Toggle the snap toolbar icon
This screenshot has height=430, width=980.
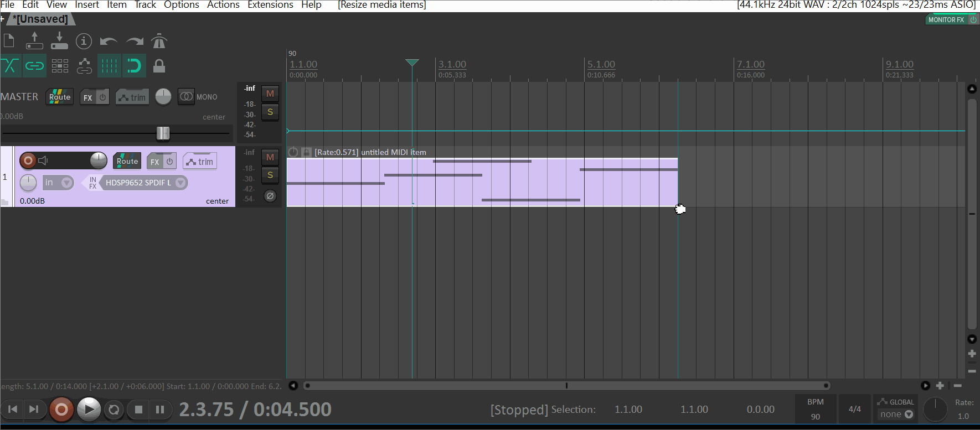[x=134, y=66]
